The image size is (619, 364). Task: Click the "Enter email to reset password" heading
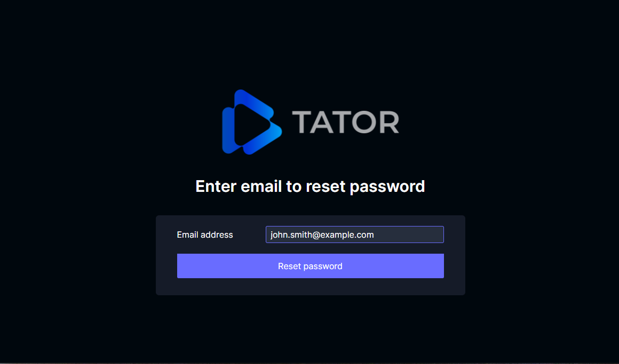point(310,186)
